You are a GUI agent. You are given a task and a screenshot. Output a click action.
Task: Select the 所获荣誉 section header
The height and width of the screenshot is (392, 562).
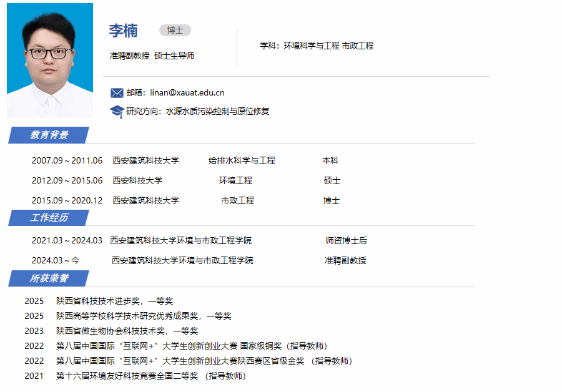point(49,278)
